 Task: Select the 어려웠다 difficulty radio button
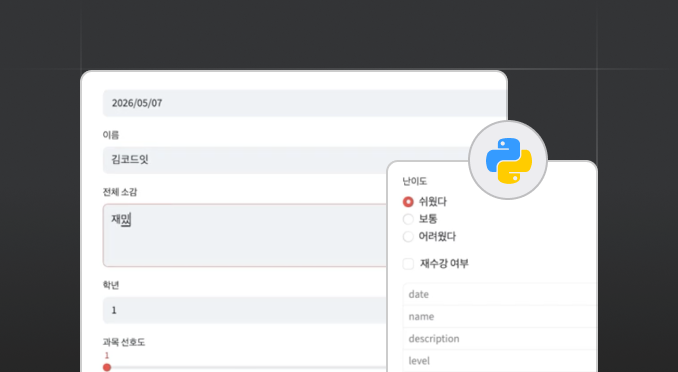(x=408, y=237)
